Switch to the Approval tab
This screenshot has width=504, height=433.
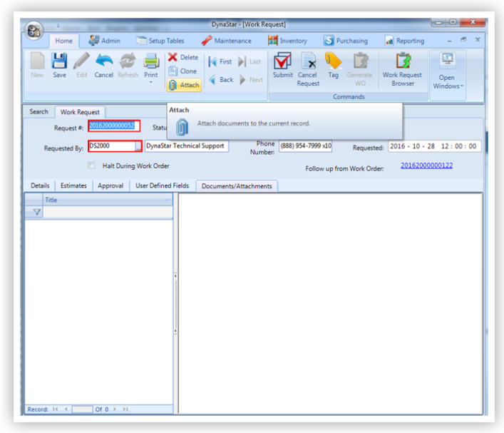point(110,185)
